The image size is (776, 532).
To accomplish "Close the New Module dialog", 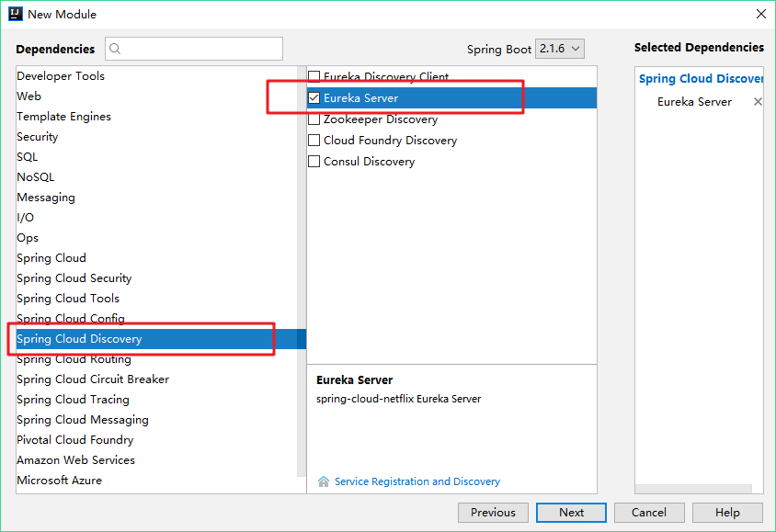I will click(760, 14).
